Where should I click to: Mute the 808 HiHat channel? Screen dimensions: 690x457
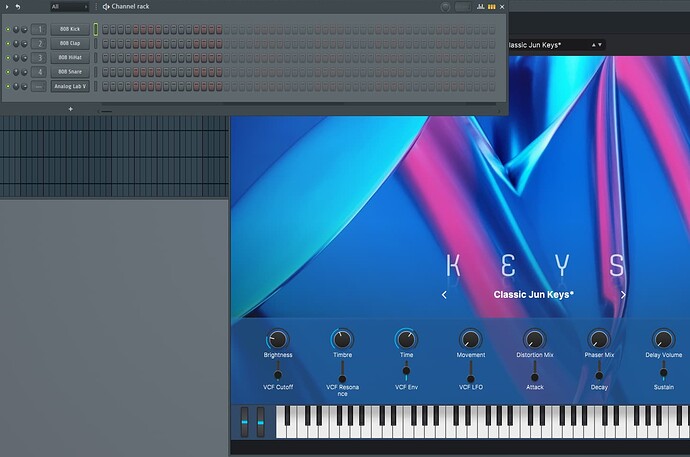(7, 58)
